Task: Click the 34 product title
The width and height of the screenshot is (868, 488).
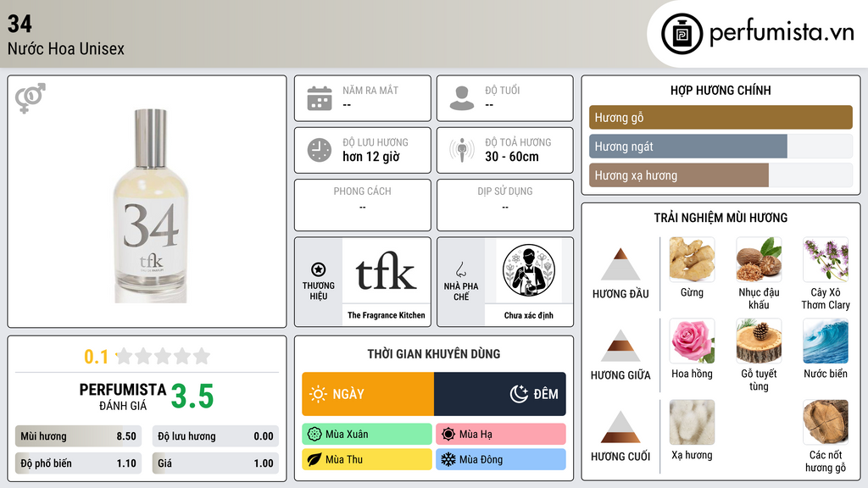Action: [19, 24]
